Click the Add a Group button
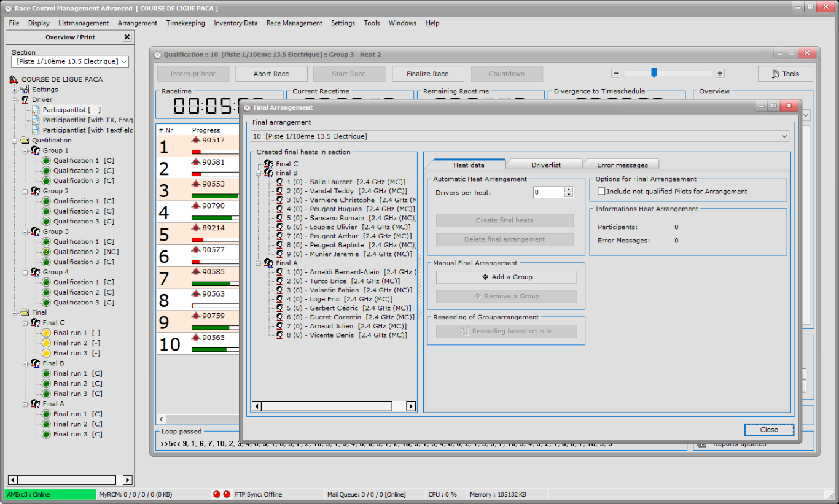 point(506,277)
